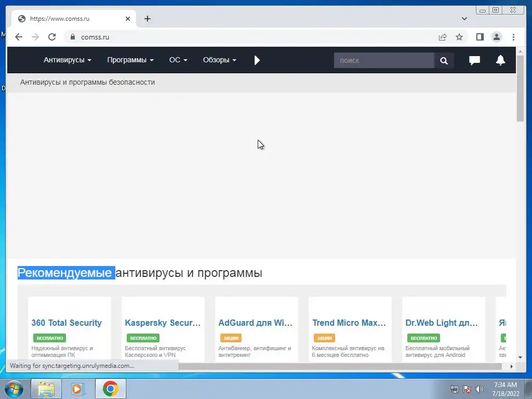The width and height of the screenshot is (532, 399).
Task: Go back with the browser back arrow
Action: (19, 37)
